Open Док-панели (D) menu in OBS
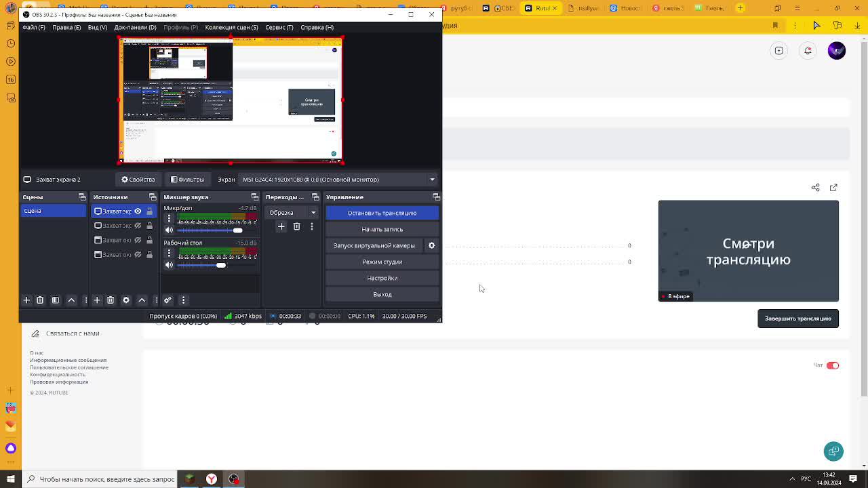 click(x=135, y=28)
